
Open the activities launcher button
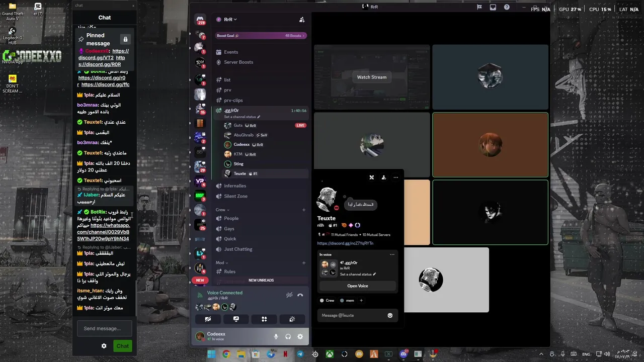click(x=264, y=319)
